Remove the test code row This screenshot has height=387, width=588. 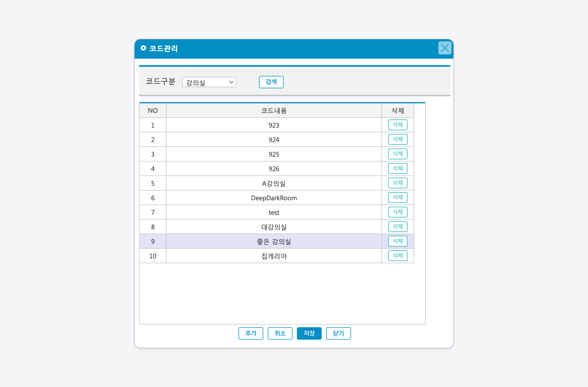pyautogui.click(x=397, y=212)
